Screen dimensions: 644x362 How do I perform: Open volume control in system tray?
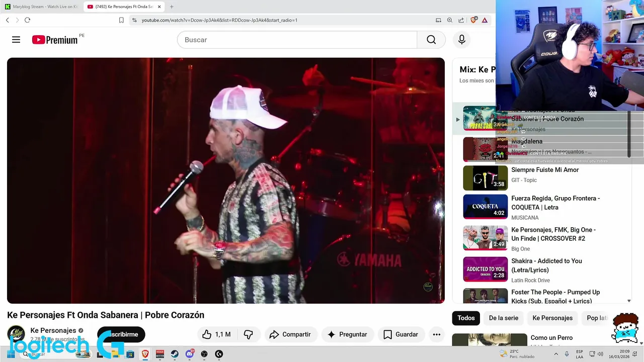pyautogui.click(x=600, y=354)
